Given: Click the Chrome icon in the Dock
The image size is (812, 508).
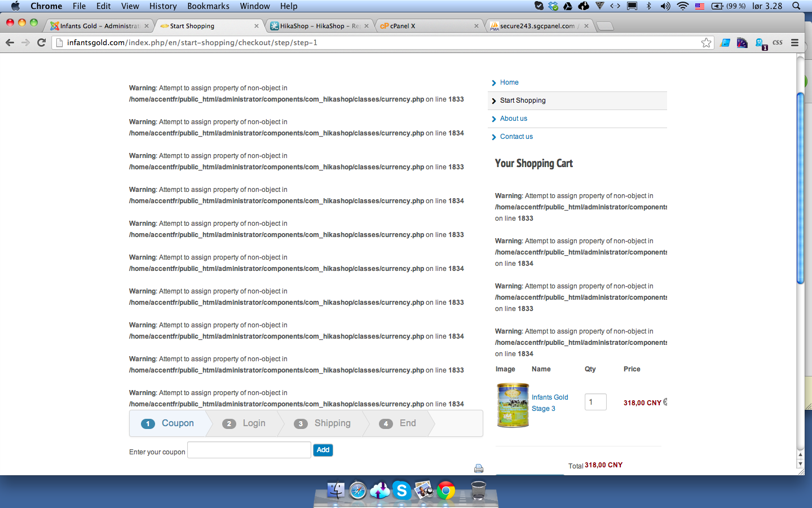Looking at the screenshot, I should (445, 491).
